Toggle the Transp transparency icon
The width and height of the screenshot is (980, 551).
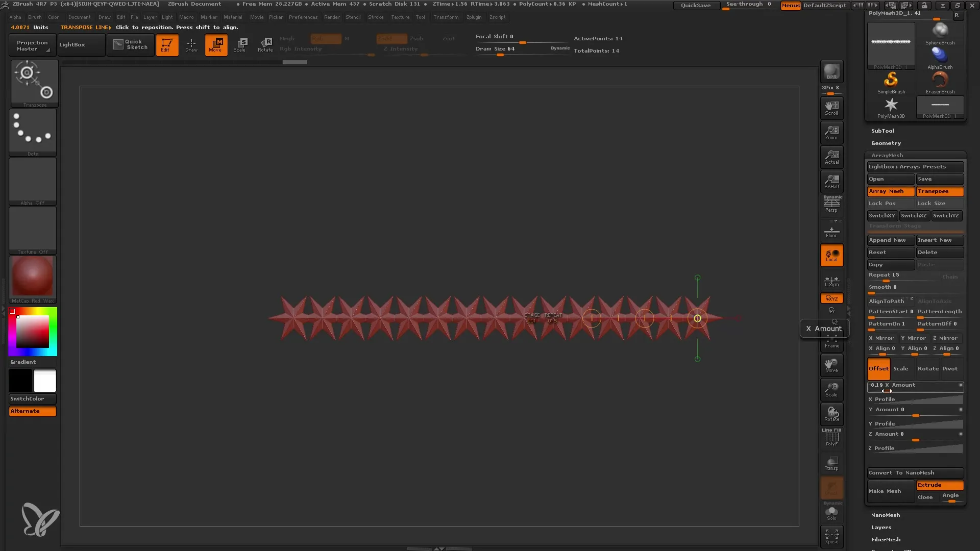(x=831, y=463)
